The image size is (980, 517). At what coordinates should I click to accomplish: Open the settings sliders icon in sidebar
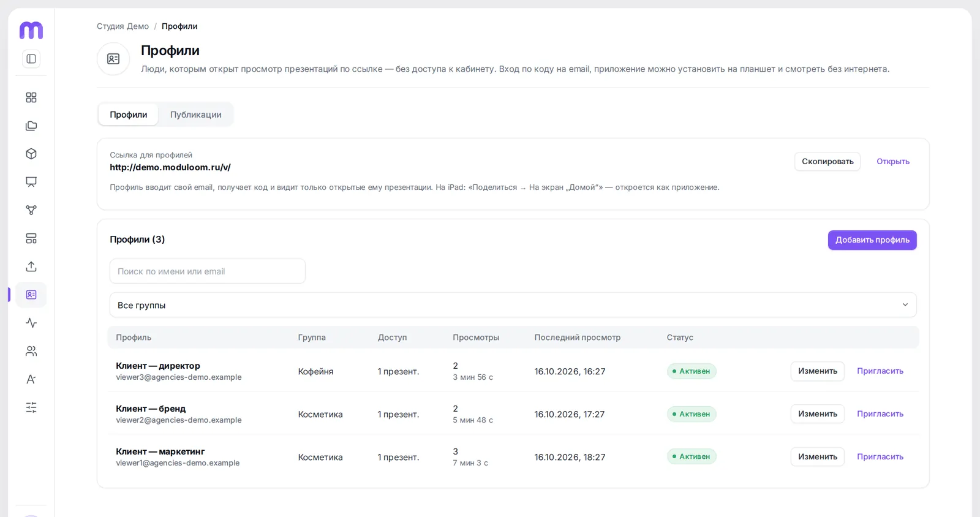31,407
